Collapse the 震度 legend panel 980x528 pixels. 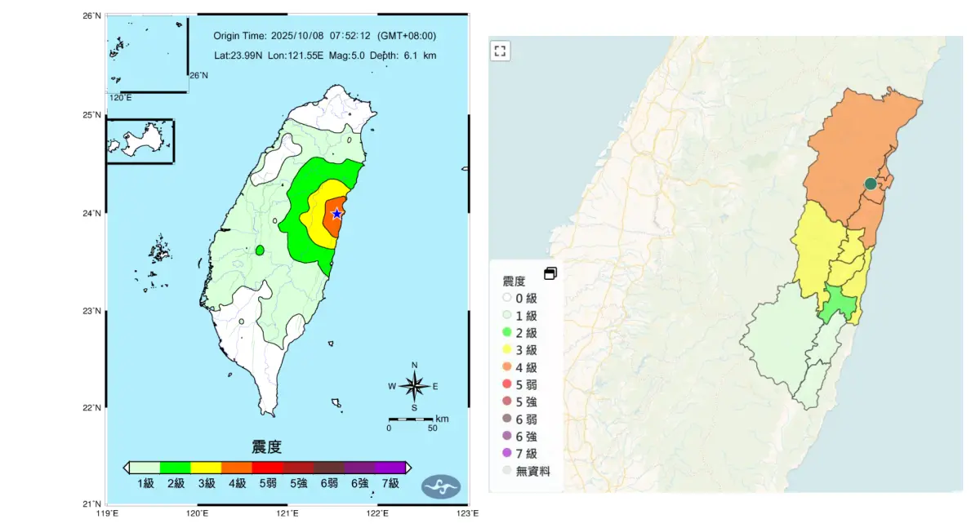point(550,273)
